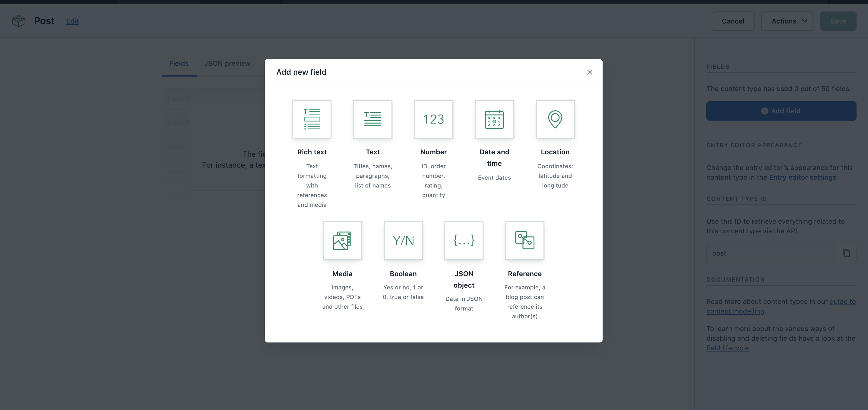The image size is (868, 410).
Task: Open the Fields tab
Action: (179, 63)
